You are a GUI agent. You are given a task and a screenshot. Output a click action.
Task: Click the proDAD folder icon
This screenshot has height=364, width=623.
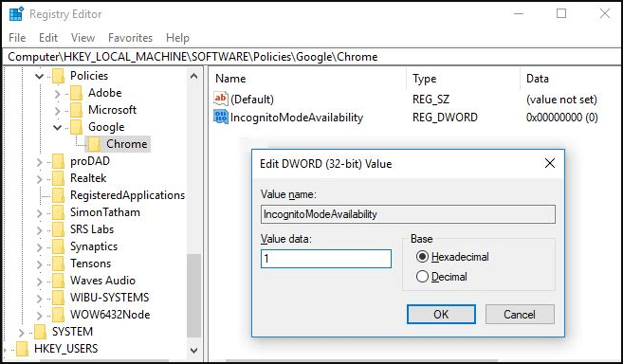(x=59, y=161)
